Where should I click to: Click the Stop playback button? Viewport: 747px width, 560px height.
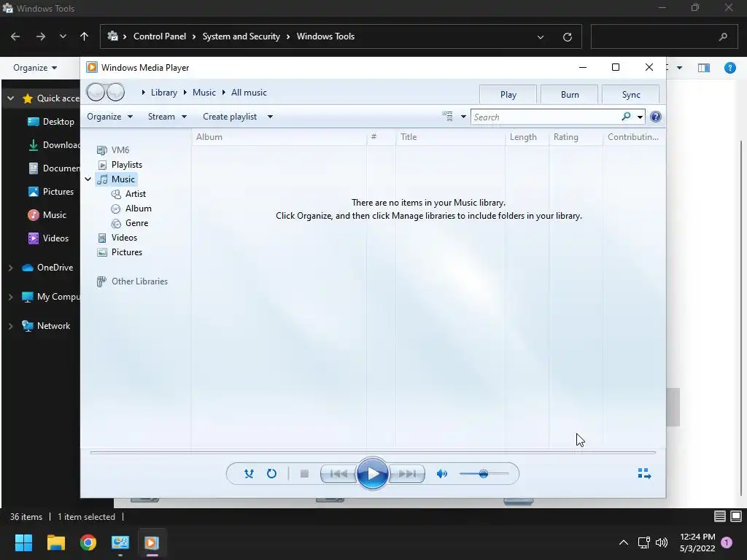tap(304, 473)
